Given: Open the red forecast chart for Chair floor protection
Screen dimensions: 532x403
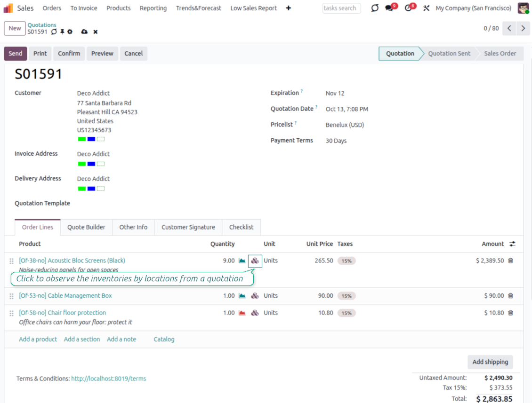Looking at the screenshot, I should click(x=242, y=313).
